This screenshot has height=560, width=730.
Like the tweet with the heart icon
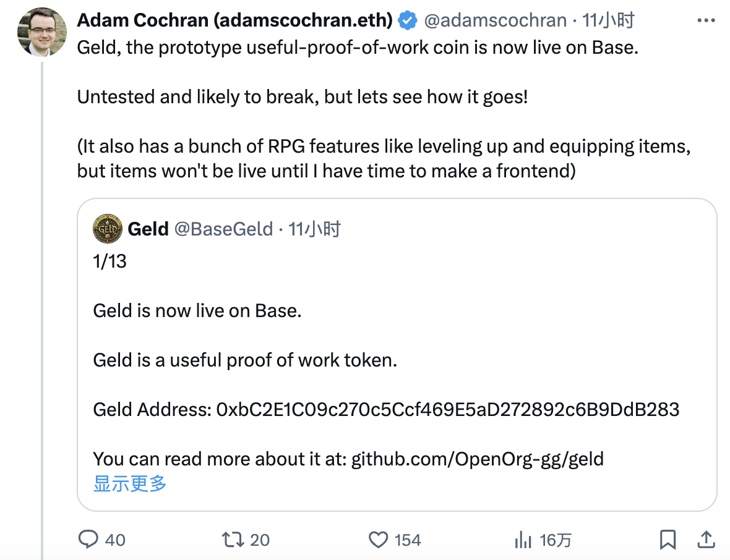click(378, 540)
